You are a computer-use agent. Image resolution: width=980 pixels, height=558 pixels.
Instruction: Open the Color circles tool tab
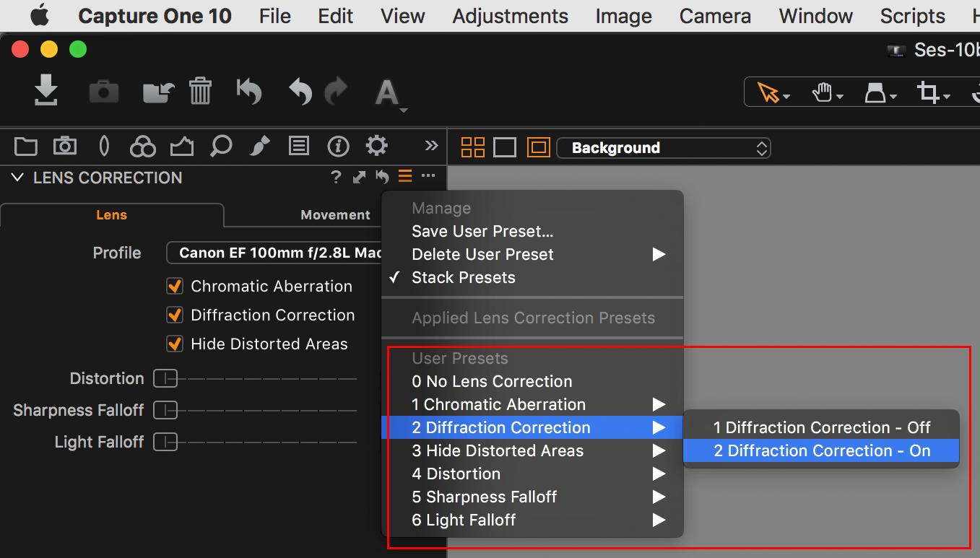143,147
